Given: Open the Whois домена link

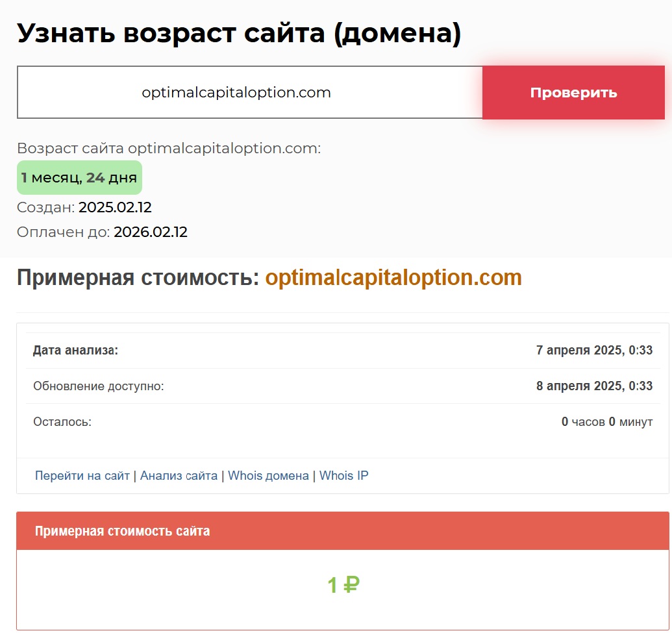Looking at the screenshot, I should [x=268, y=476].
